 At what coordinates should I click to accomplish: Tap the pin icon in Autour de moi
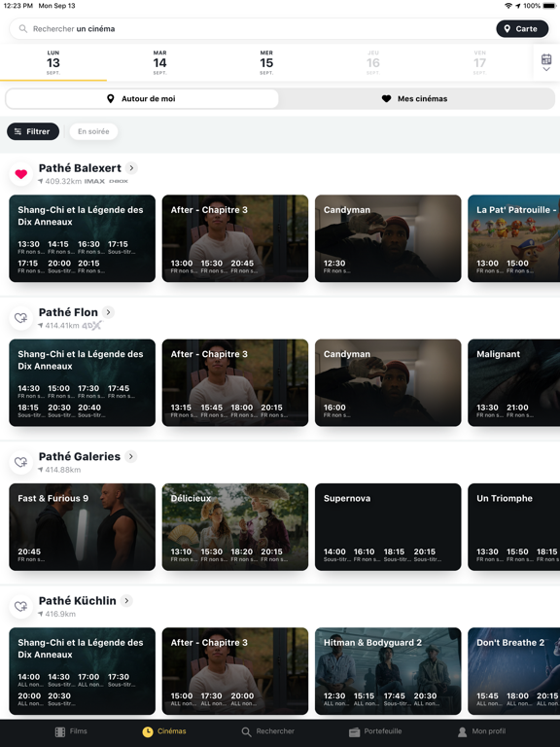(x=111, y=98)
